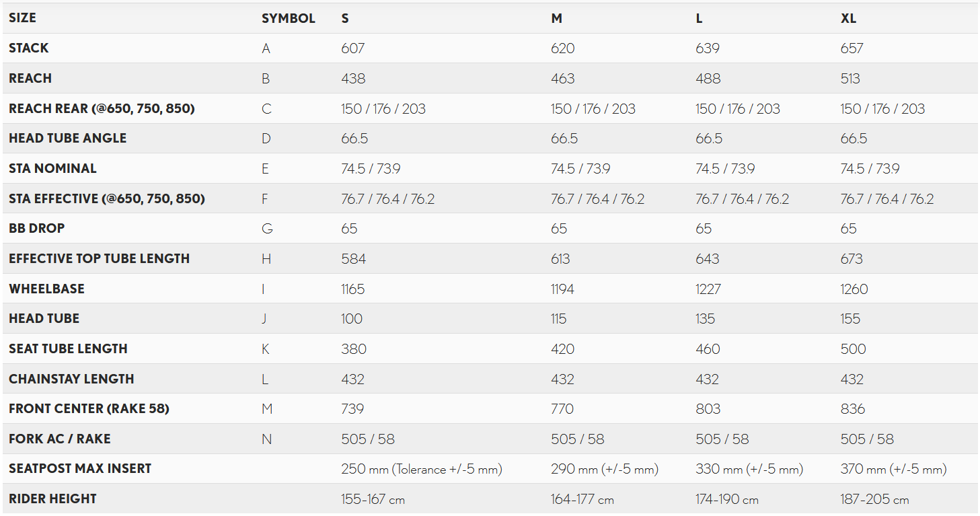The width and height of the screenshot is (980, 516).
Task: Select the WHEELBASE row label
Action: tap(46, 289)
